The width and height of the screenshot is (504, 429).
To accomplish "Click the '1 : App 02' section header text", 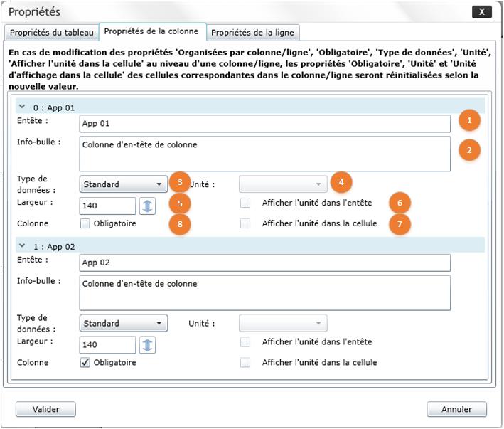I will pos(54,247).
